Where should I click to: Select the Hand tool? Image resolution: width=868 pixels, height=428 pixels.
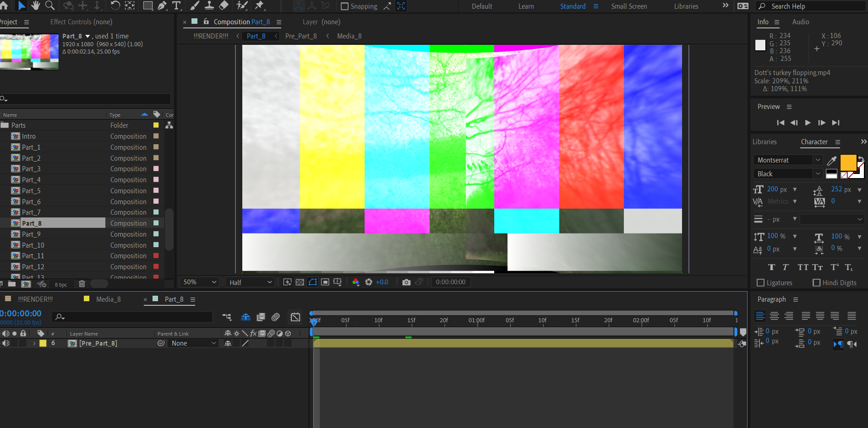tap(35, 6)
